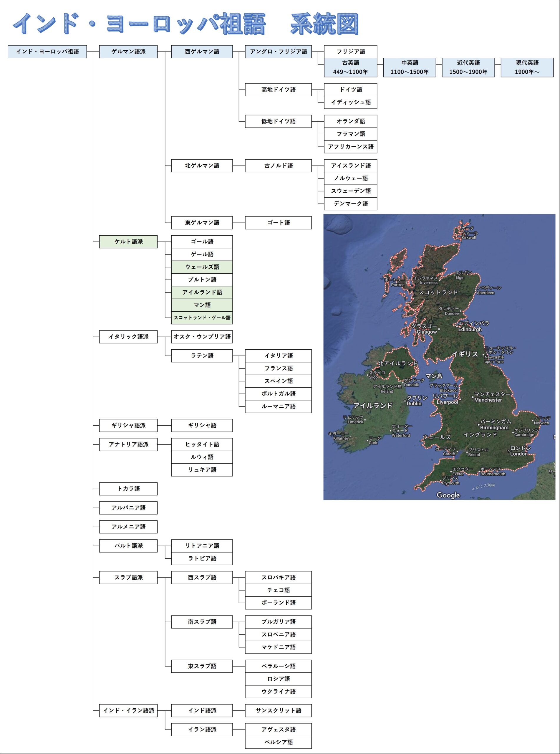Select the インド・イラン語派 box
This screenshot has height=754, width=560.
[128, 711]
